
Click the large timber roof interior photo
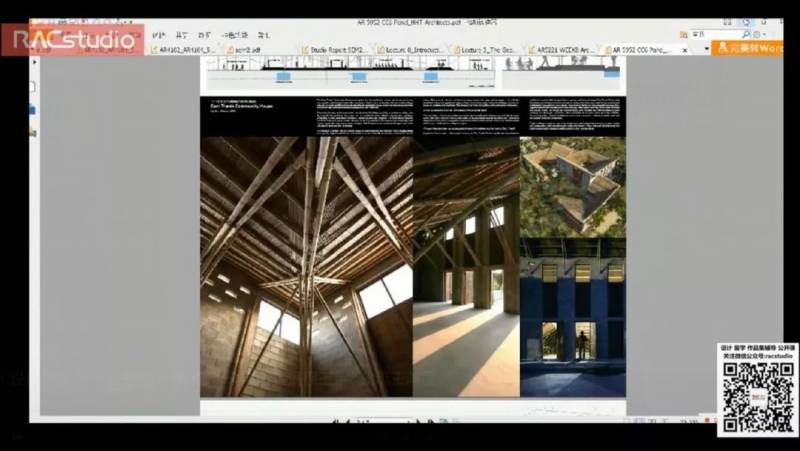(306, 266)
